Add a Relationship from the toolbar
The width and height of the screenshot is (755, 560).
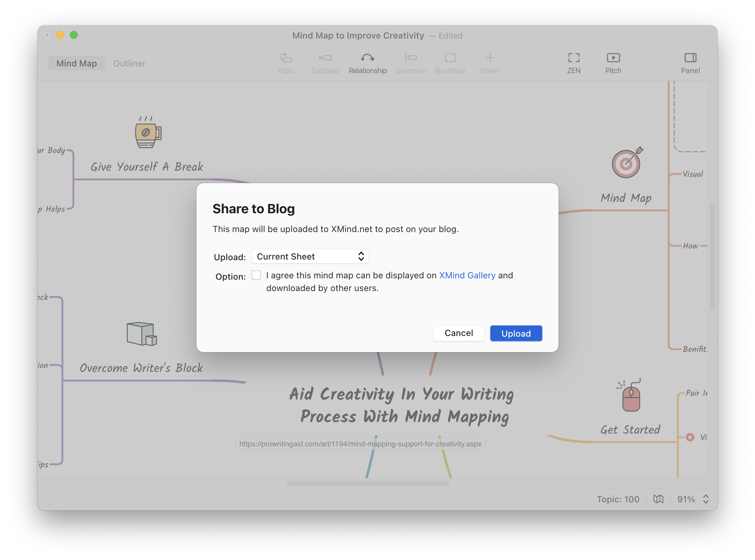(368, 63)
